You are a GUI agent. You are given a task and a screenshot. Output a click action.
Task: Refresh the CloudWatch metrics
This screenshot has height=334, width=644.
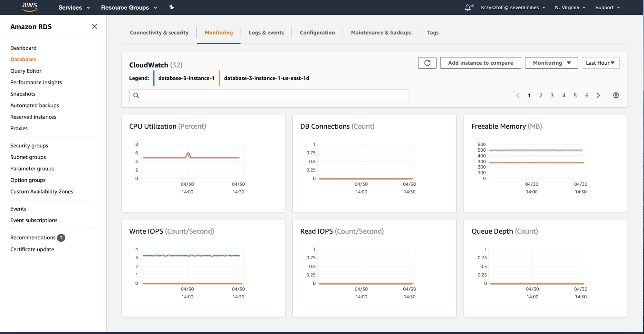point(427,63)
